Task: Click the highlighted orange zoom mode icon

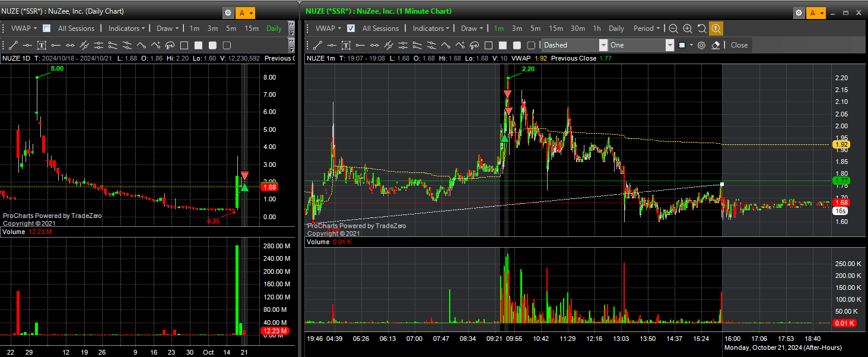Action: 716,29
